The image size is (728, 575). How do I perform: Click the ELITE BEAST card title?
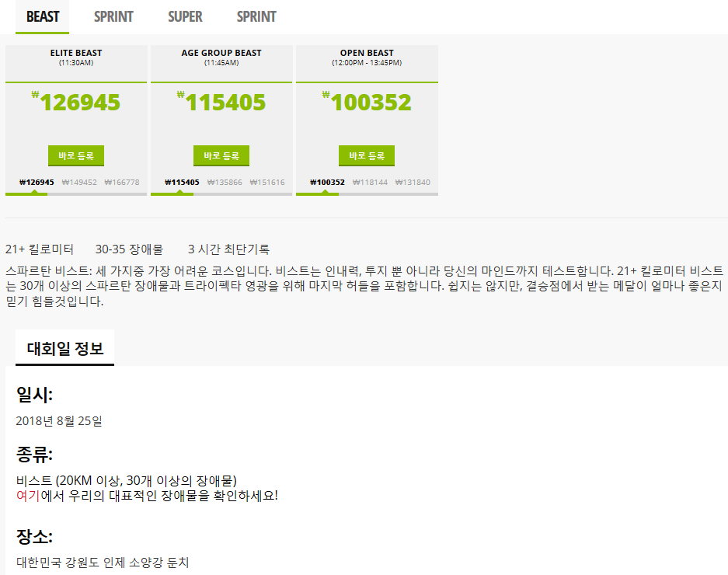tap(76, 53)
